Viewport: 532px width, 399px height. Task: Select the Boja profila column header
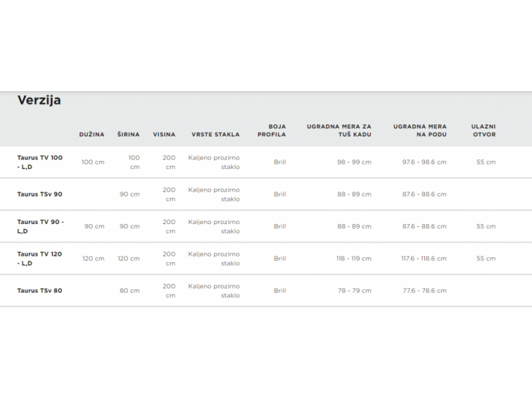coord(277,130)
